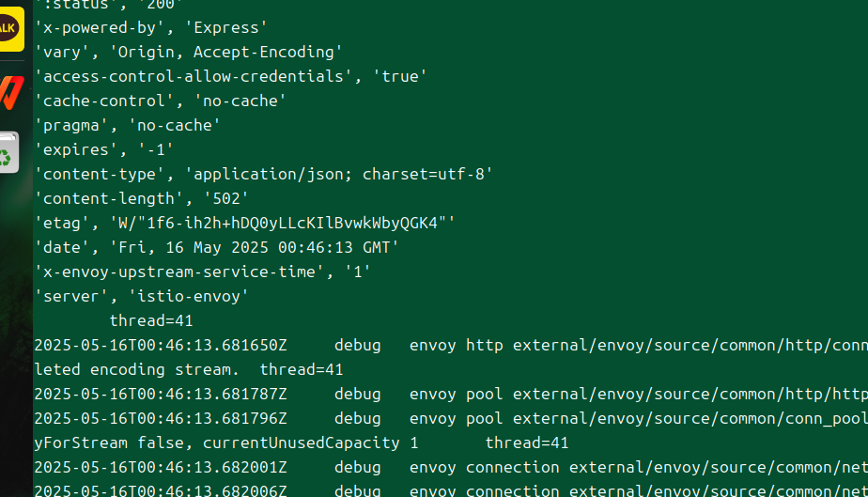Click the etag header value text
Screen dimensions: 868x497
point(283,223)
